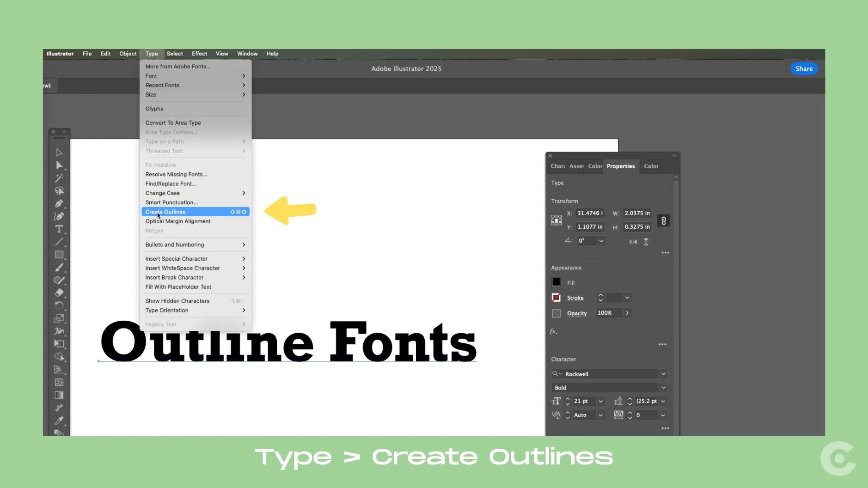868x488 pixels.
Task: Click the Share button
Action: (x=803, y=68)
